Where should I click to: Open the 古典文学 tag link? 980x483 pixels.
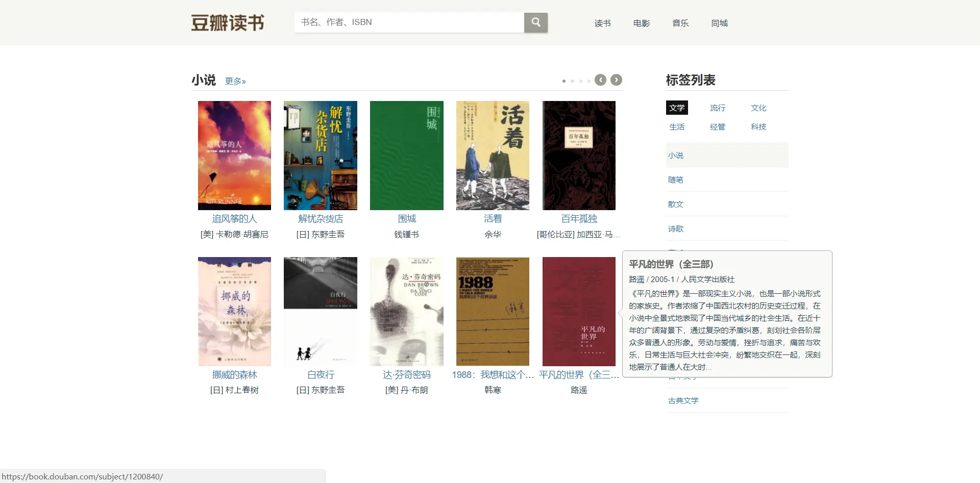[683, 400]
